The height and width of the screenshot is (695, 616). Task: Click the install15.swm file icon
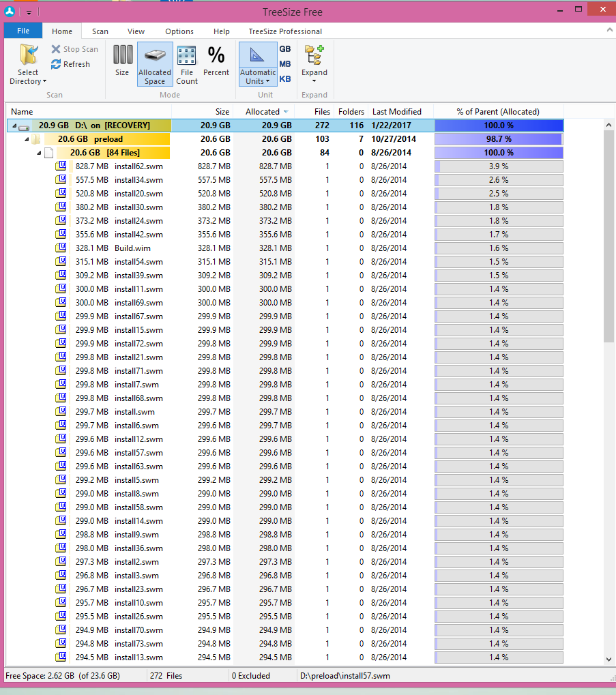coord(61,330)
